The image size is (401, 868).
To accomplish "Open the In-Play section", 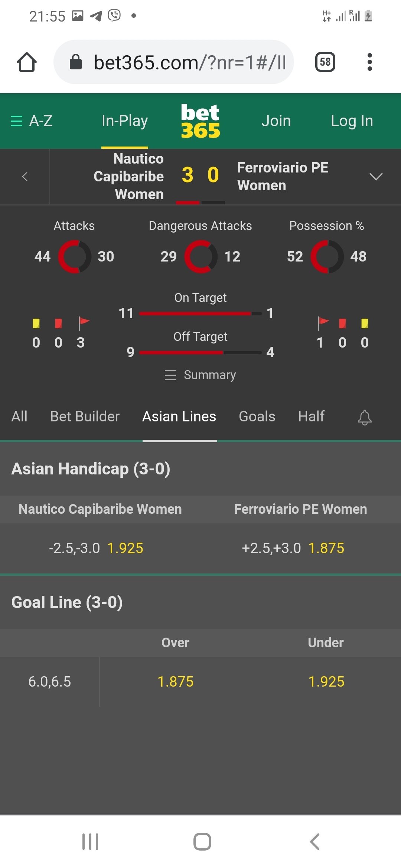I will point(125,121).
